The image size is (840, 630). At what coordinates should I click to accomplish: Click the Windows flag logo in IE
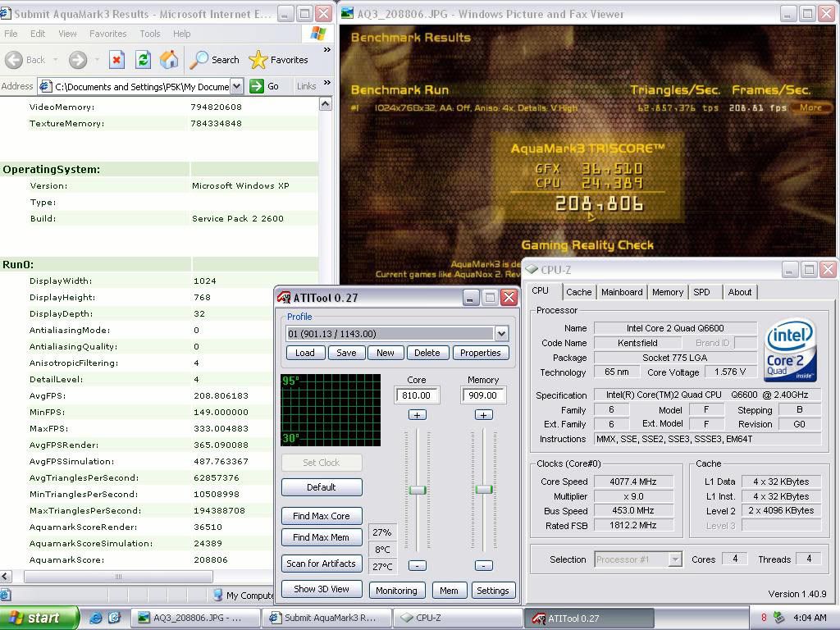[x=317, y=33]
